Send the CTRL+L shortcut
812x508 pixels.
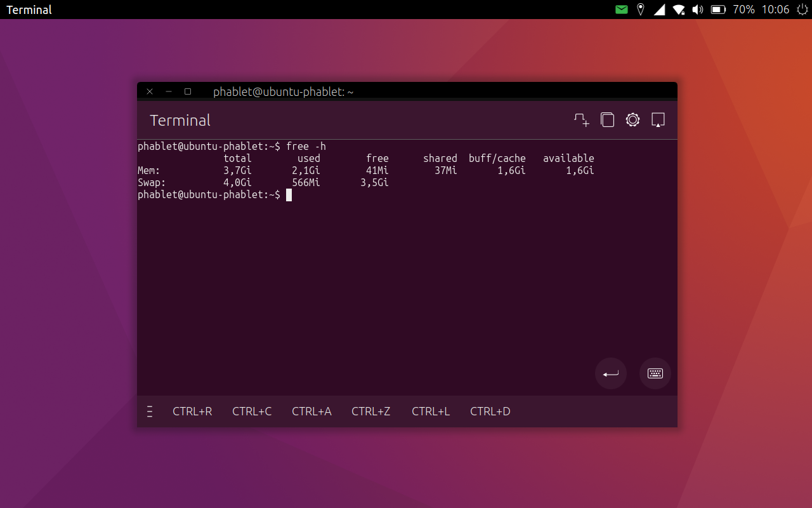[431, 411]
